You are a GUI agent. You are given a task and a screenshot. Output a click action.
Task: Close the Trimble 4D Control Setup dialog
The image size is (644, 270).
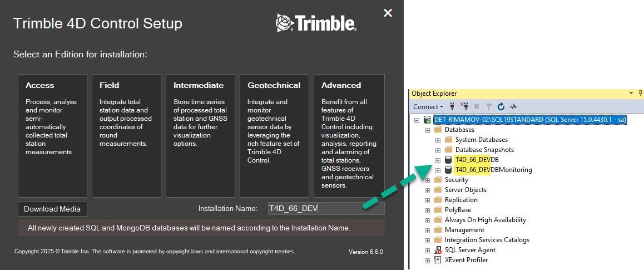click(388, 13)
